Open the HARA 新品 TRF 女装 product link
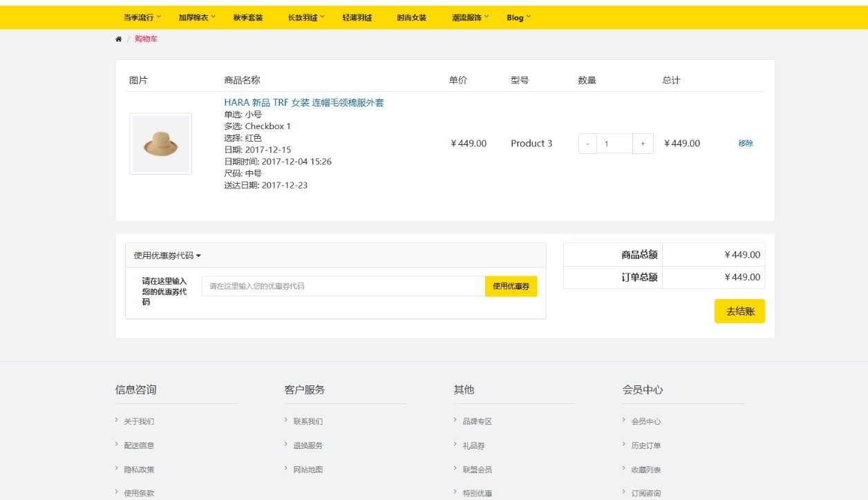Viewport: 868px width, 500px height. coord(304,102)
